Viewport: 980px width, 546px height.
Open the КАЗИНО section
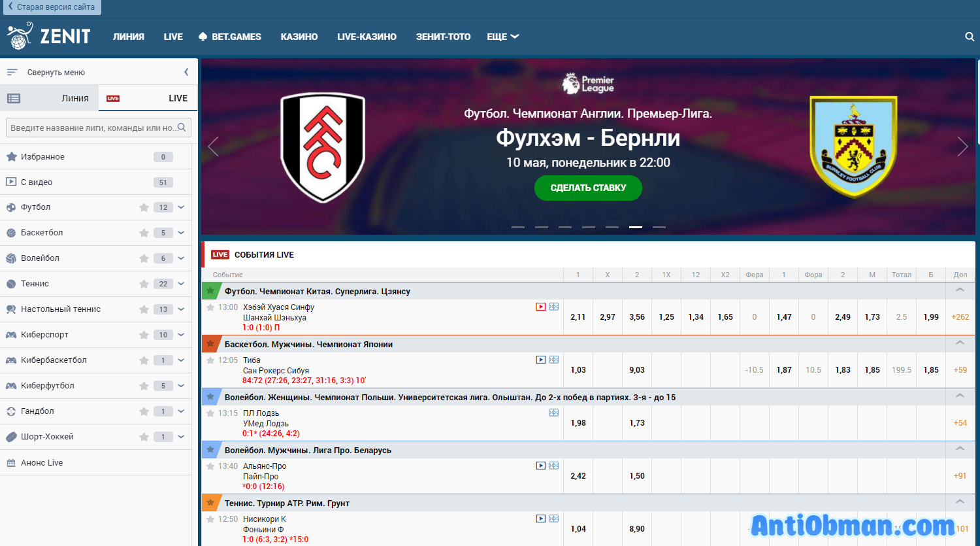(299, 37)
